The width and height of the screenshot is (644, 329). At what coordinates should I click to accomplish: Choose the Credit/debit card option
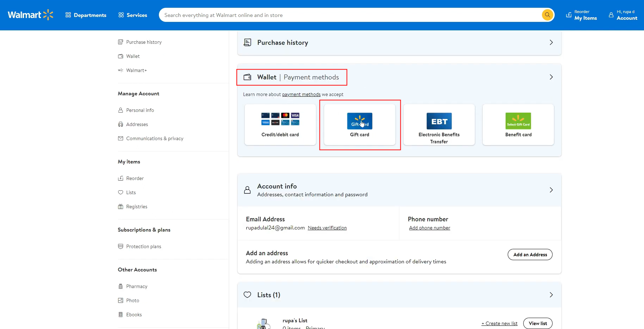pos(280,125)
